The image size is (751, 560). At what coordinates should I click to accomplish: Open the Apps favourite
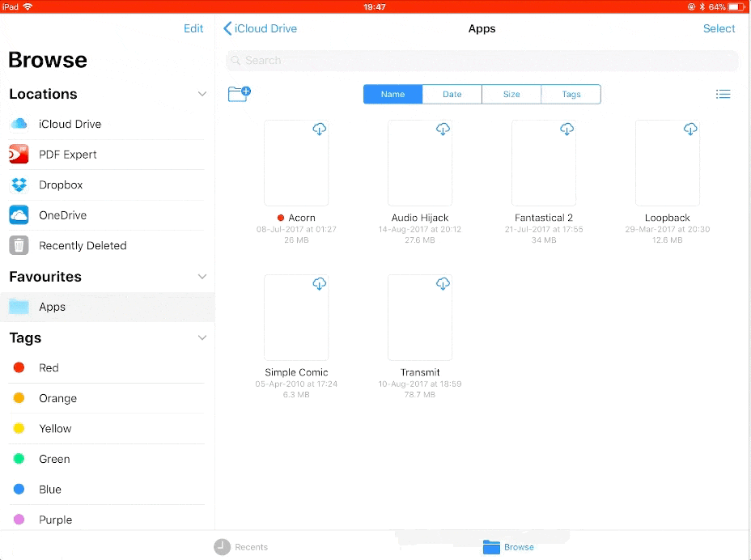[108, 307]
